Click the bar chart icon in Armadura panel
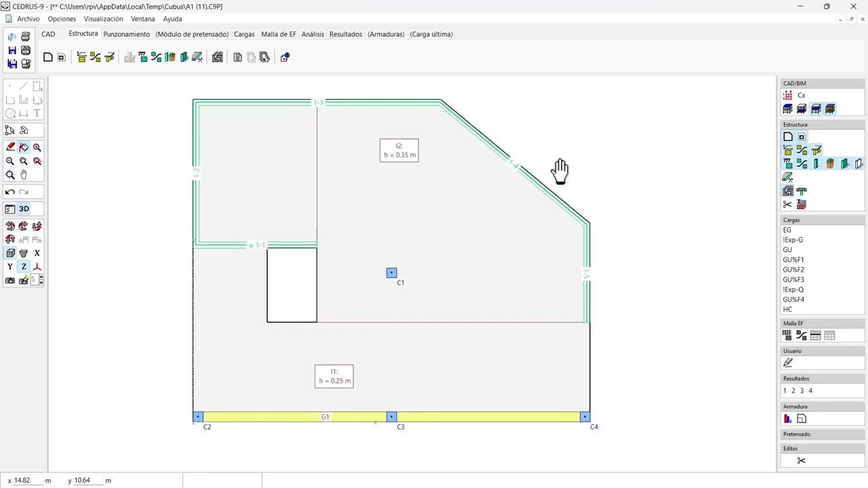Viewport: 868px width, 488px height. click(x=788, y=419)
